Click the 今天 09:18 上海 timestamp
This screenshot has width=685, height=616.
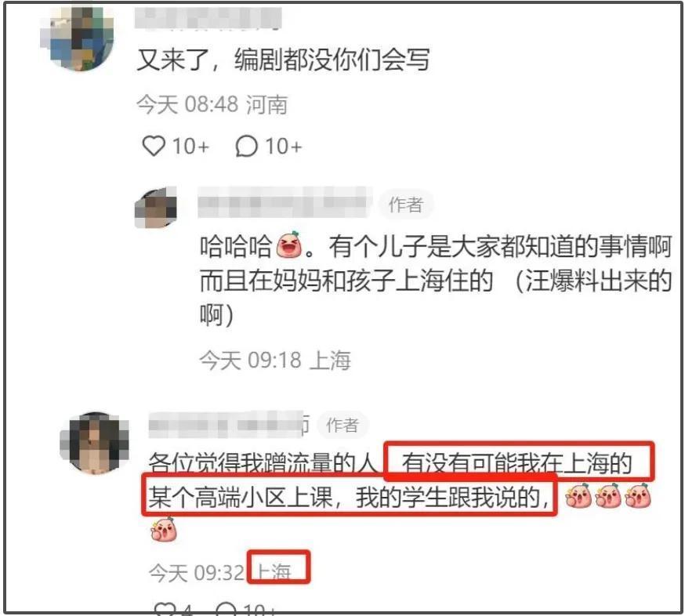click(275, 361)
